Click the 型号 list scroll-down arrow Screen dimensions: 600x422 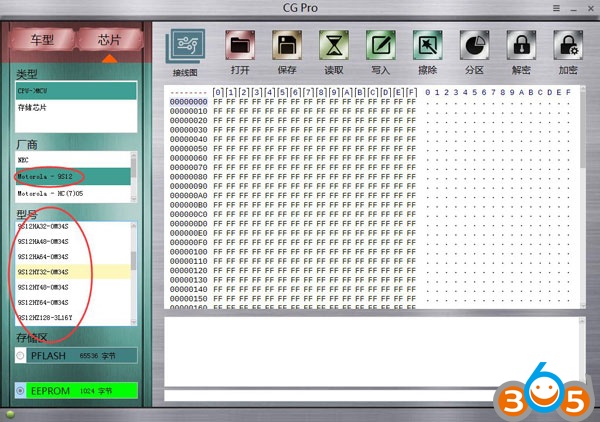pos(134,322)
